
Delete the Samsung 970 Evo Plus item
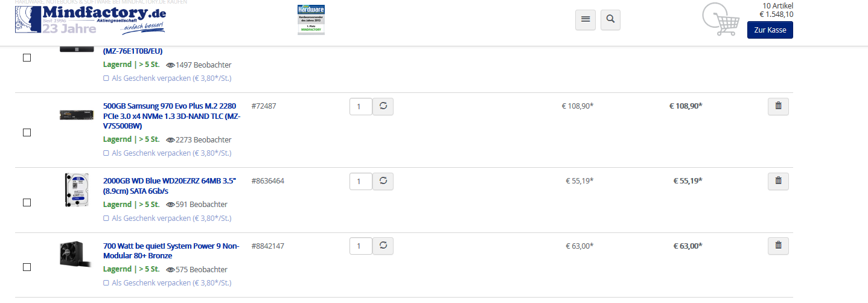coord(778,106)
